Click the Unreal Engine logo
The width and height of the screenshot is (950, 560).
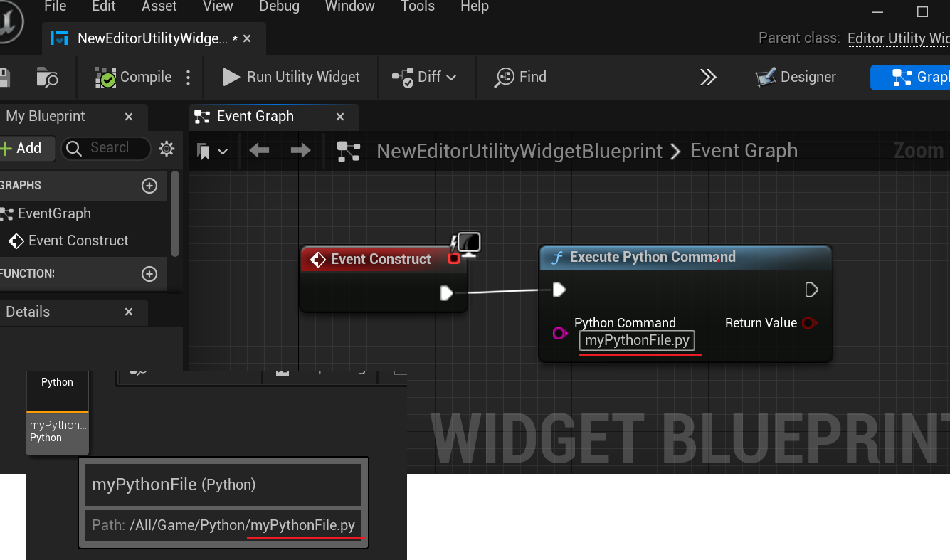pyautogui.click(x=9, y=21)
